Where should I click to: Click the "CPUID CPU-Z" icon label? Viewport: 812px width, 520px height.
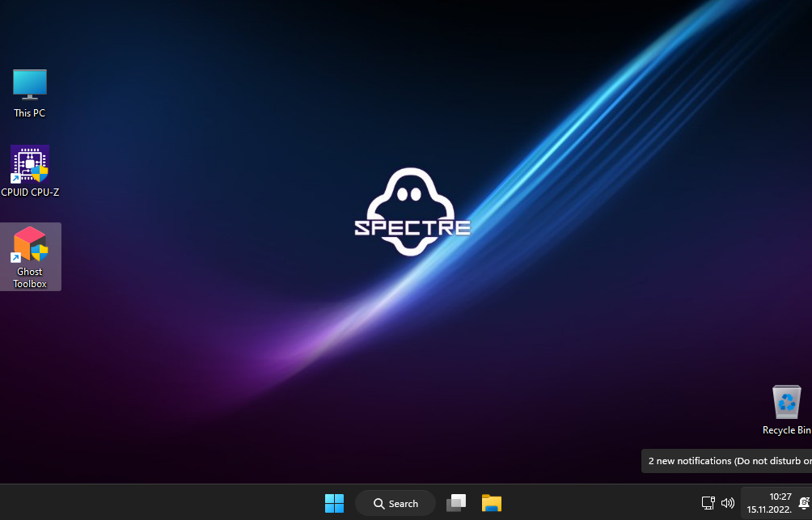click(x=30, y=192)
